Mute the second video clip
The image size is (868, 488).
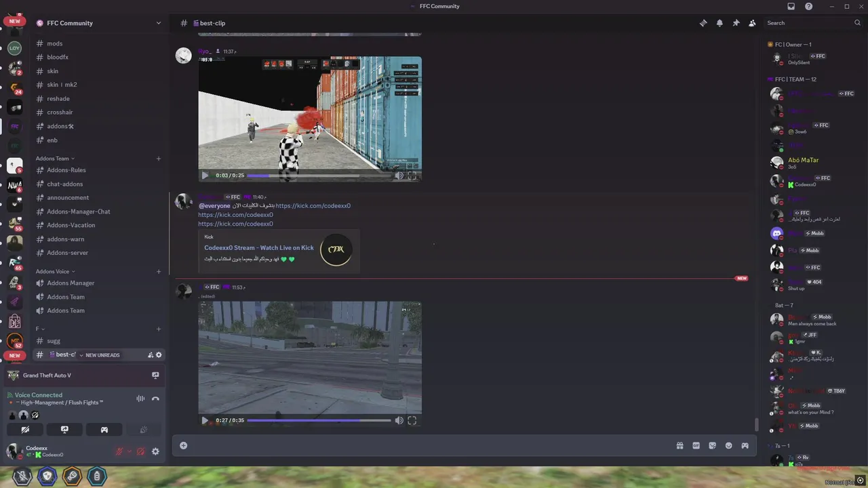[x=399, y=420]
